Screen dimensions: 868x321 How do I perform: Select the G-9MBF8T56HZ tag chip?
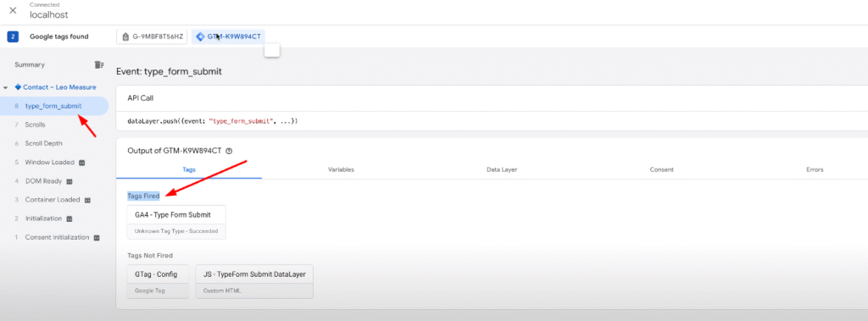pyautogui.click(x=153, y=37)
